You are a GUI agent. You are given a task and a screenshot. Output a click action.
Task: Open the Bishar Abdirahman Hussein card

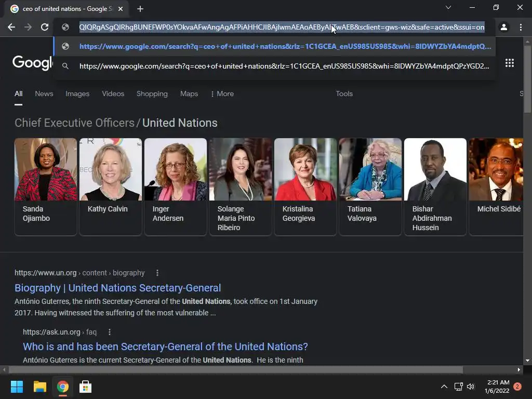tap(435, 187)
